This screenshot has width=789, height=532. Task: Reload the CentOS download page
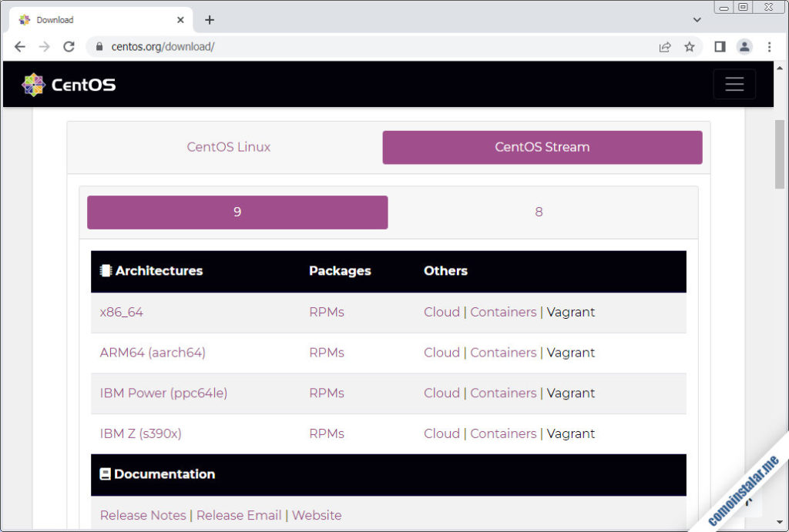click(x=69, y=47)
